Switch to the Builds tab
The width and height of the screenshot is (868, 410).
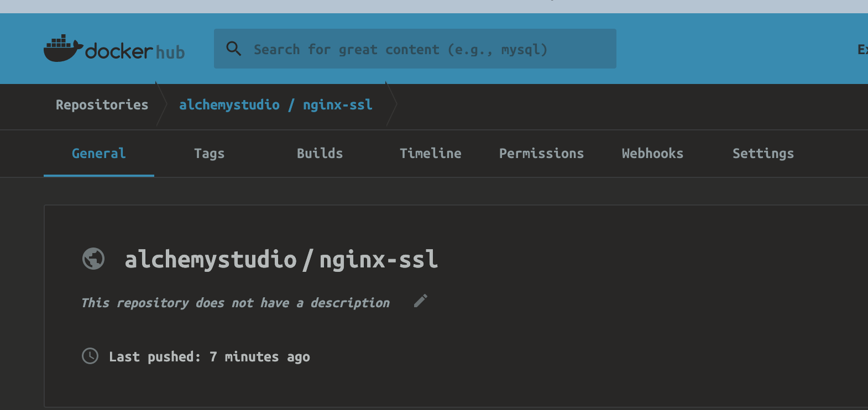click(x=320, y=154)
